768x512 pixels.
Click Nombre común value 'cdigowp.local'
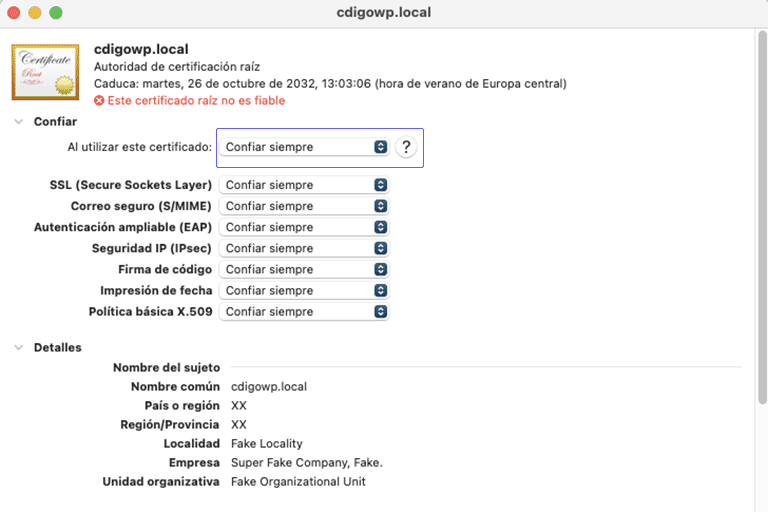[x=269, y=387]
